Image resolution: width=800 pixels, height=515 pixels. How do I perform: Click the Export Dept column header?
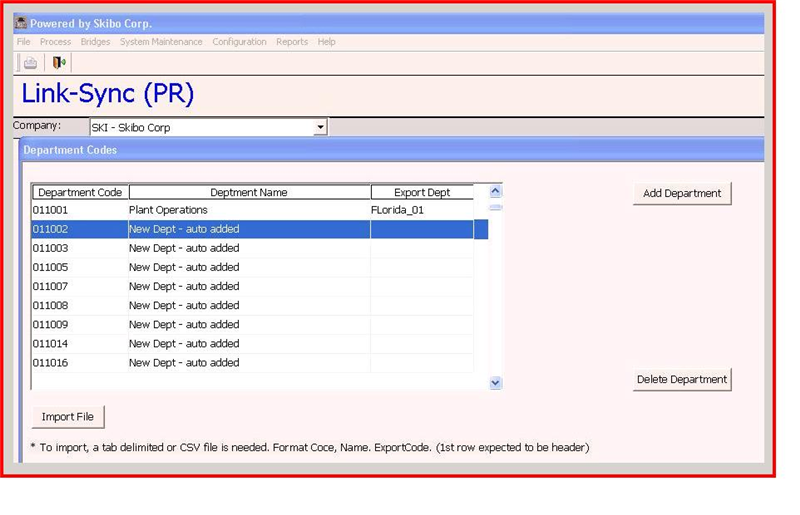click(422, 192)
